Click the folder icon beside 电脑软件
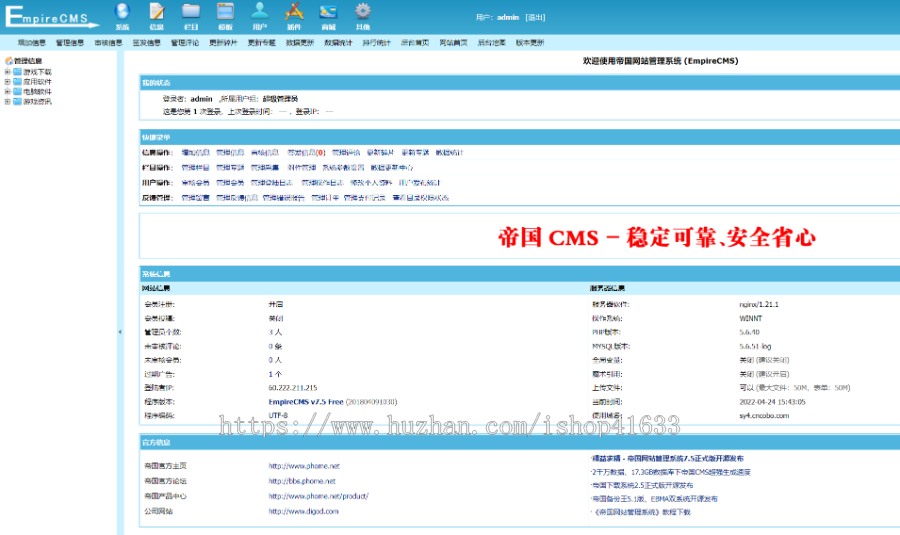This screenshot has height=535, width=900. pyautogui.click(x=17, y=91)
